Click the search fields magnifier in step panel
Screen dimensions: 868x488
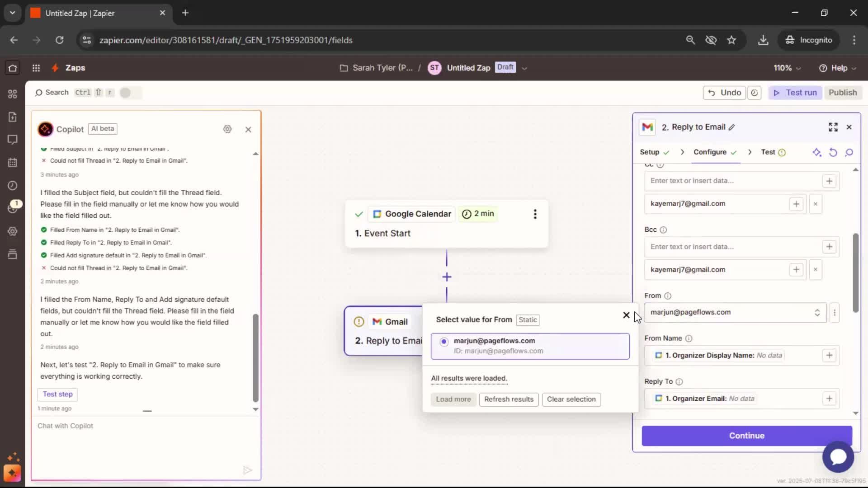[849, 152]
